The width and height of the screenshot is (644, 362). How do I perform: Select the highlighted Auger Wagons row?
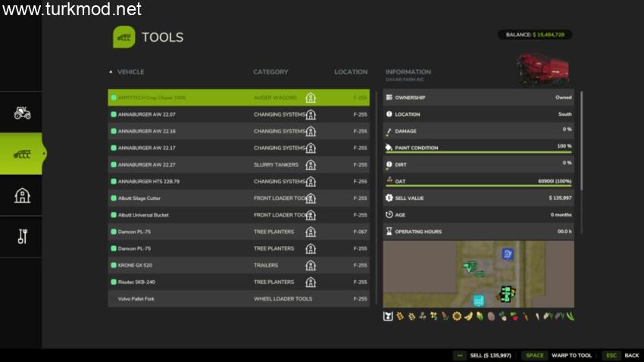(x=239, y=98)
